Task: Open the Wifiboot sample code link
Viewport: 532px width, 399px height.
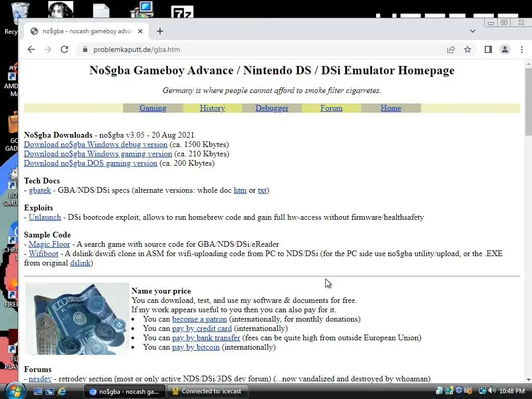Action: click(x=44, y=254)
